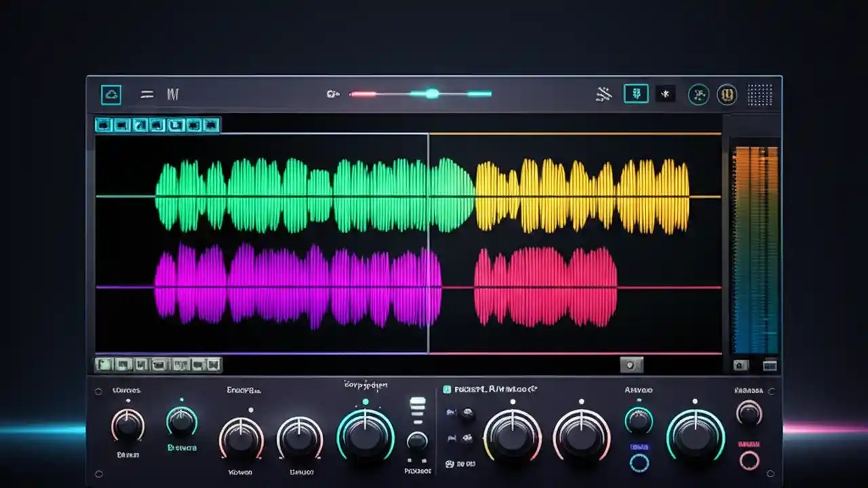Select the star-shaped tool at end of teal toolbar
868x488 pixels.
tap(211, 125)
